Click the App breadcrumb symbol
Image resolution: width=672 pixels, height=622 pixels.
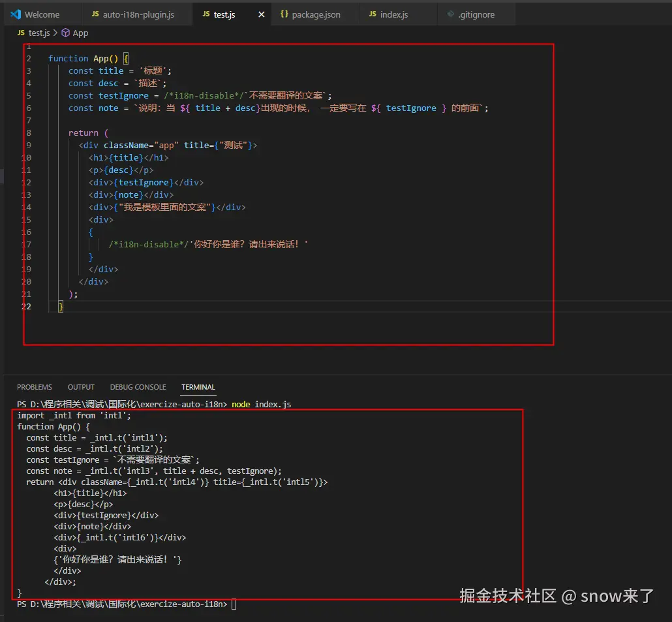click(x=80, y=33)
